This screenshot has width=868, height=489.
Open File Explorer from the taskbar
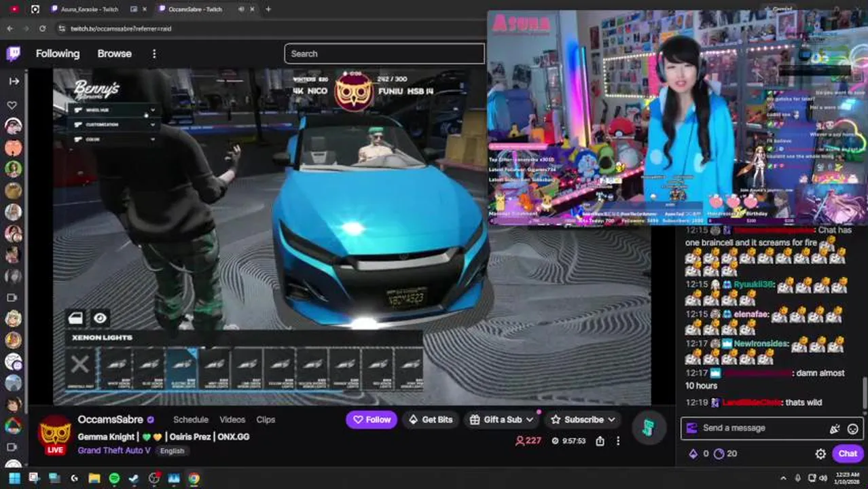point(94,478)
